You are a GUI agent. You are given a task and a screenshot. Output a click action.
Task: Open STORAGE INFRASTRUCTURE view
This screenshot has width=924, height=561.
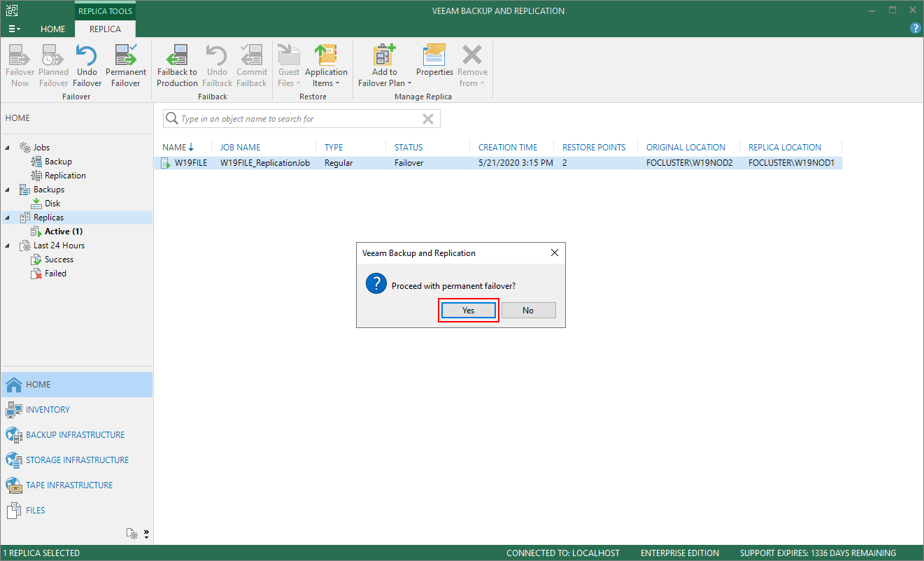click(x=76, y=460)
